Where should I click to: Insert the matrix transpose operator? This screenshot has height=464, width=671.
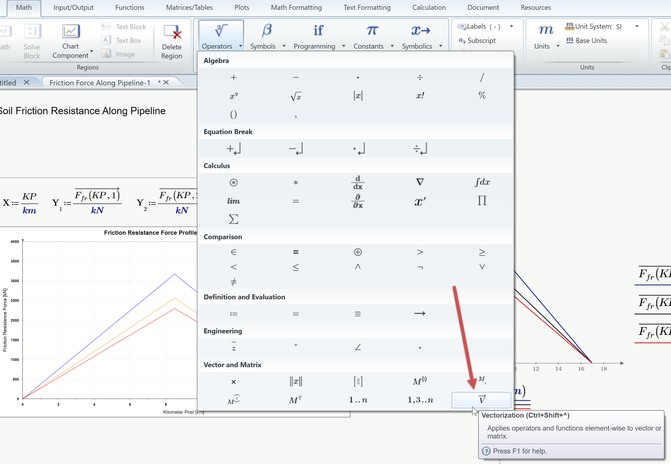[x=295, y=400]
